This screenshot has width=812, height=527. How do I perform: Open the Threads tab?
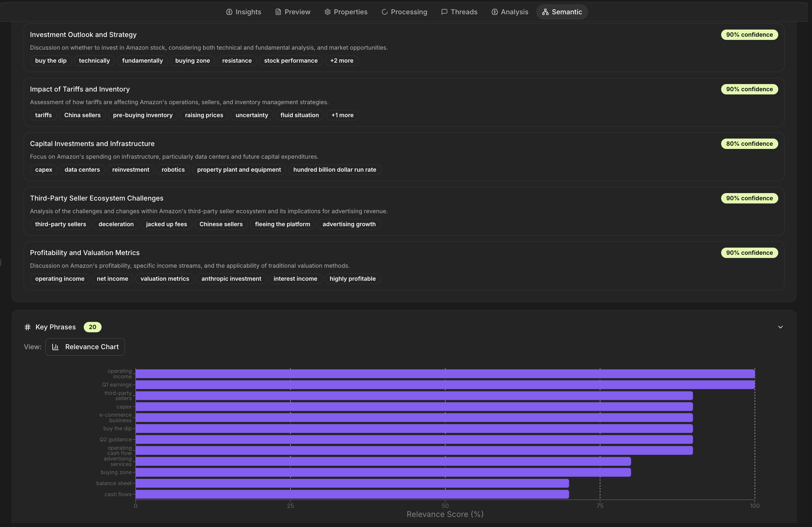(x=459, y=12)
